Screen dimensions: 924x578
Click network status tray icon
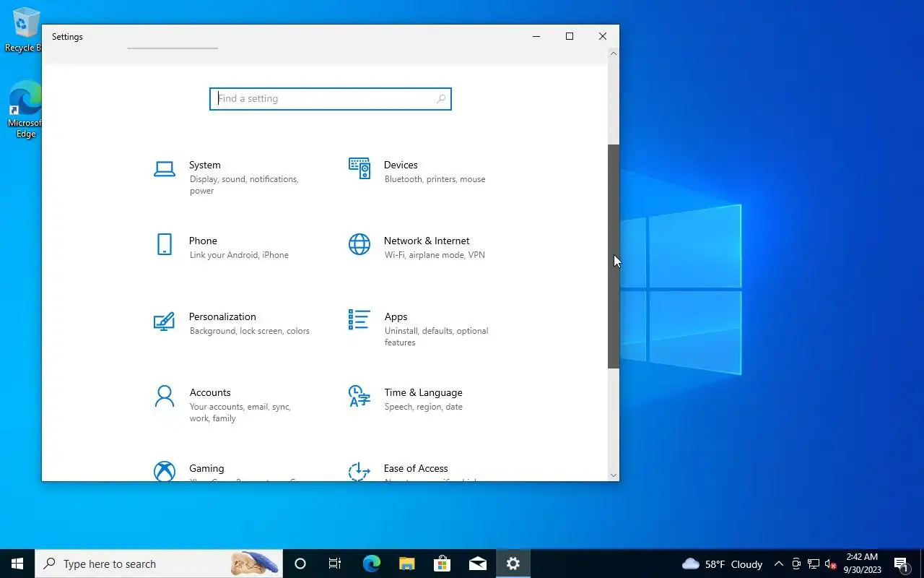814,564
